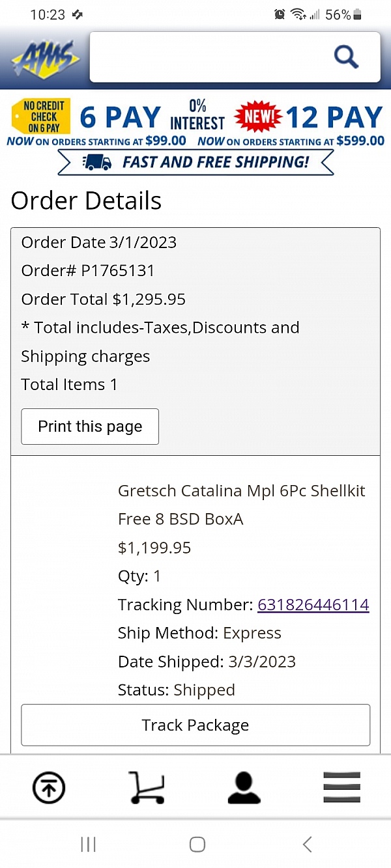Open the hamburger menu
391x868 pixels.
(342, 788)
